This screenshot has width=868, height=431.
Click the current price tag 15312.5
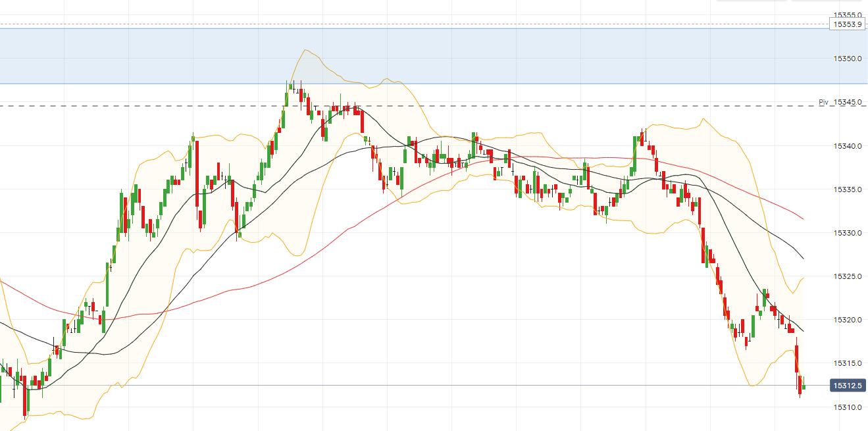coord(847,386)
